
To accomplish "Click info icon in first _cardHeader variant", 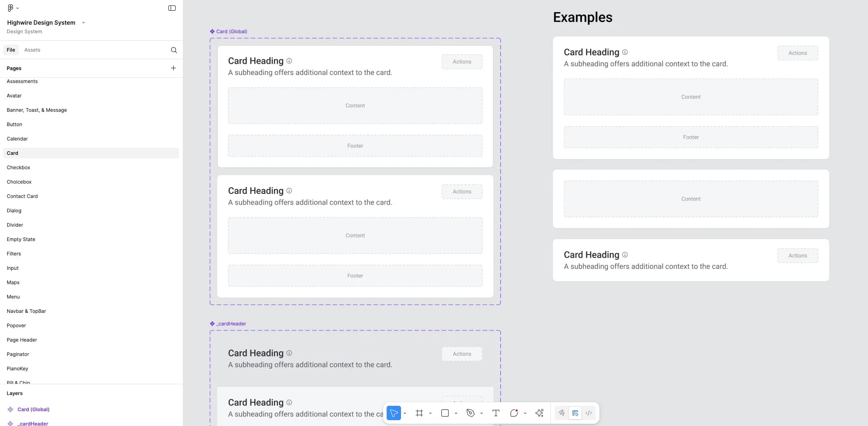I will 289,353.
